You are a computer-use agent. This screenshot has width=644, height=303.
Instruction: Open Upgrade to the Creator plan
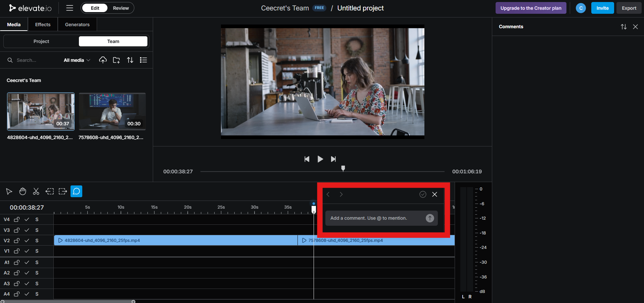[531, 8]
